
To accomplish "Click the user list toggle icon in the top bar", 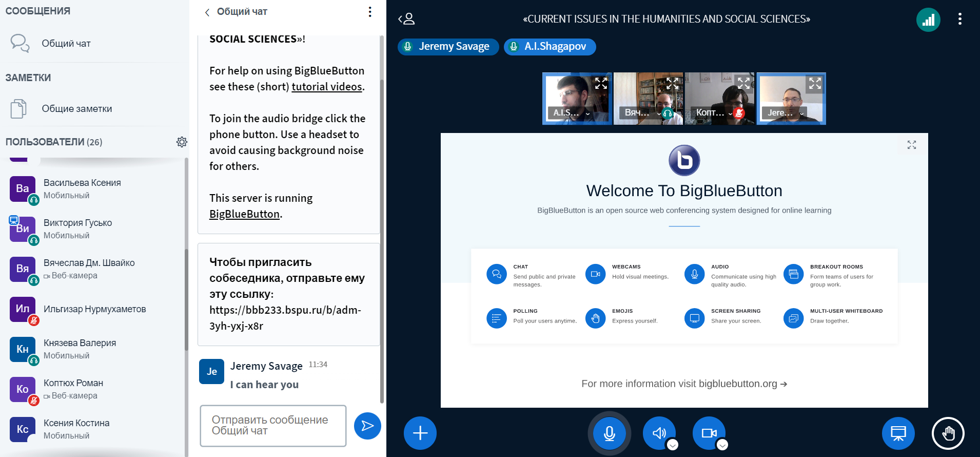I will click(x=406, y=19).
